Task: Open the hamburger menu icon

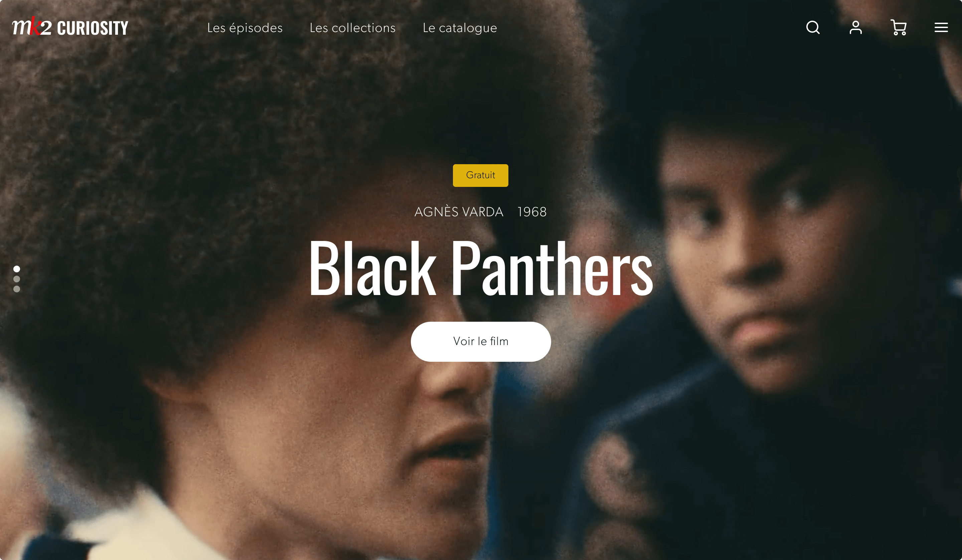Action: [941, 27]
